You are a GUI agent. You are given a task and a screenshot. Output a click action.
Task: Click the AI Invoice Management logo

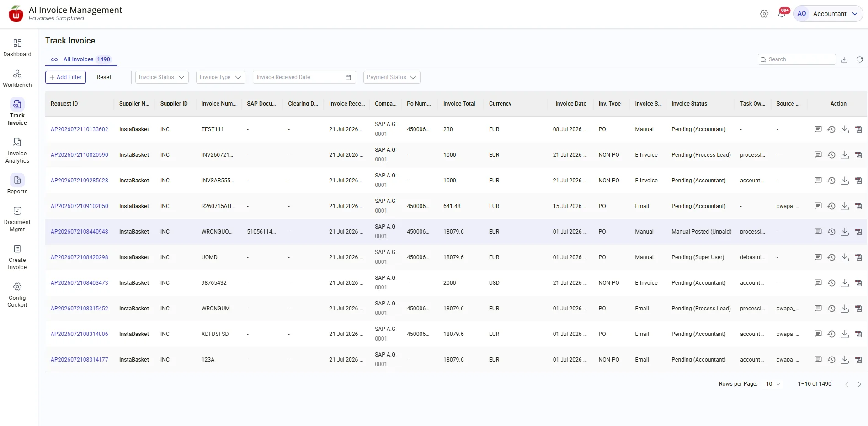16,14
